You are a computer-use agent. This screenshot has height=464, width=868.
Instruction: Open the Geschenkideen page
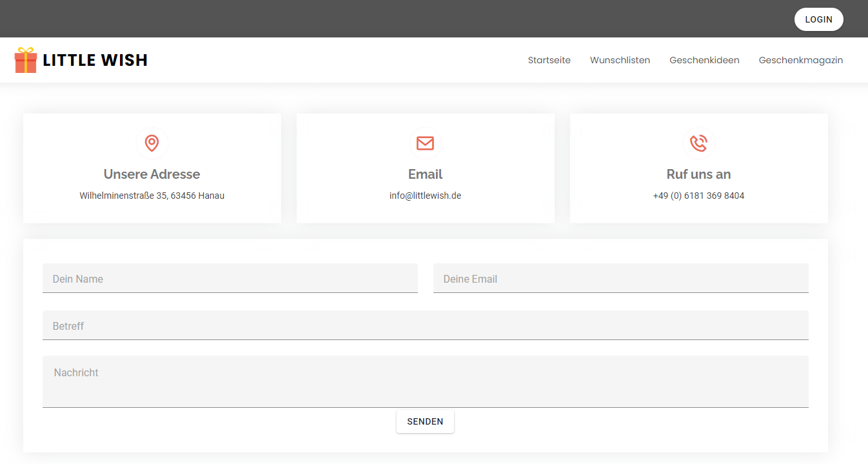tap(704, 60)
